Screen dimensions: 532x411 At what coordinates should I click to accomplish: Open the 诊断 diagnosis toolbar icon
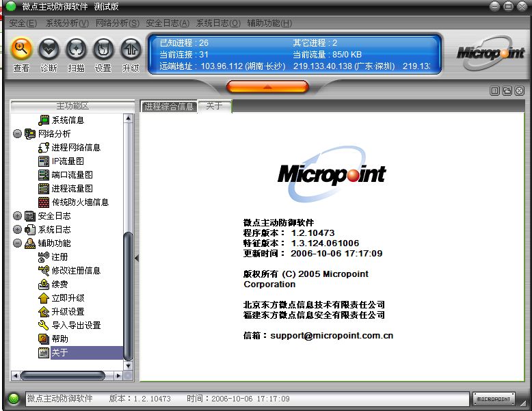(49, 49)
